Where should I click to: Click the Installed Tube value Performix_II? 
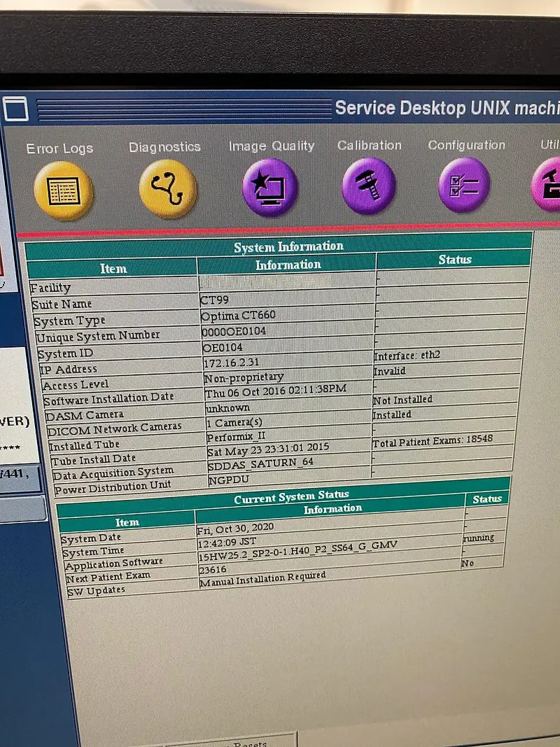pos(236,436)
